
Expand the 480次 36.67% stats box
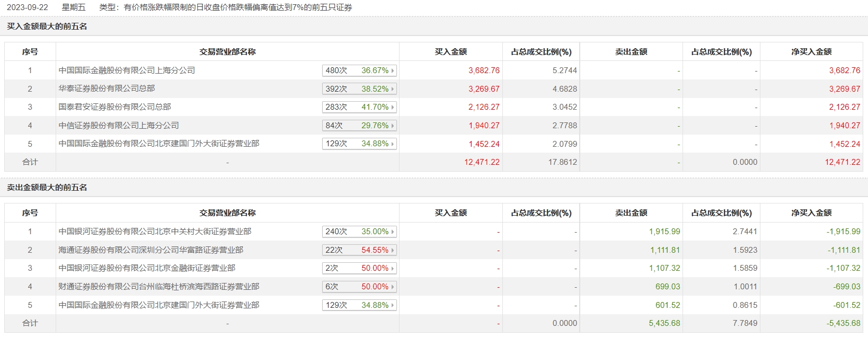point(359,70)
